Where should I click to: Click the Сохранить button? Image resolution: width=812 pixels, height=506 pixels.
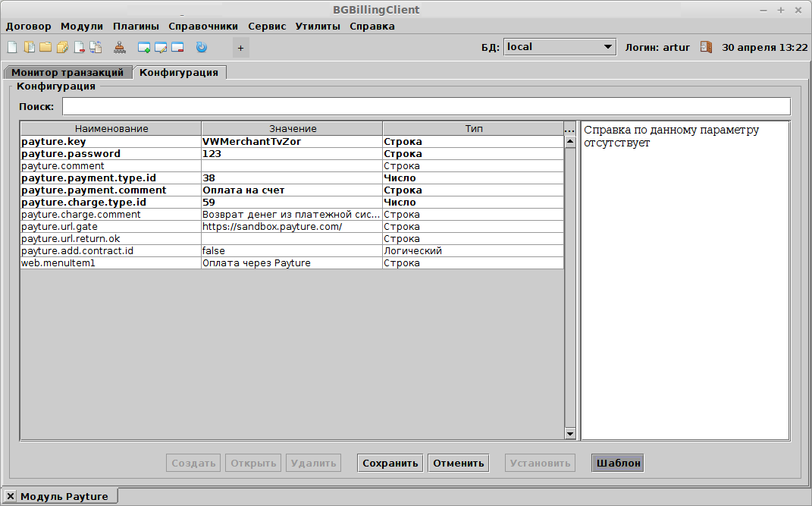pos(390,463)
